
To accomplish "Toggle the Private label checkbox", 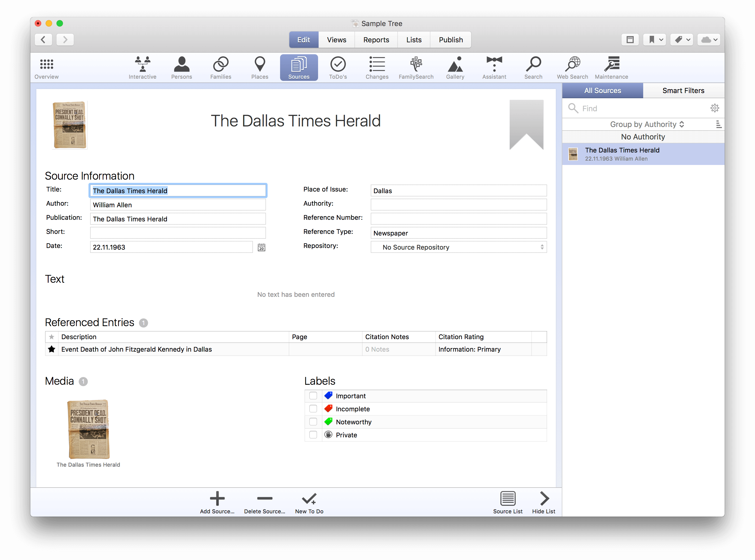I will pyautogui.click(x=313, y=435).
